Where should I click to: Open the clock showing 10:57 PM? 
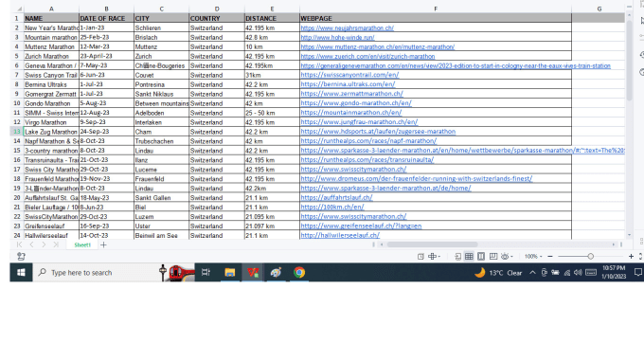(614, 272)
